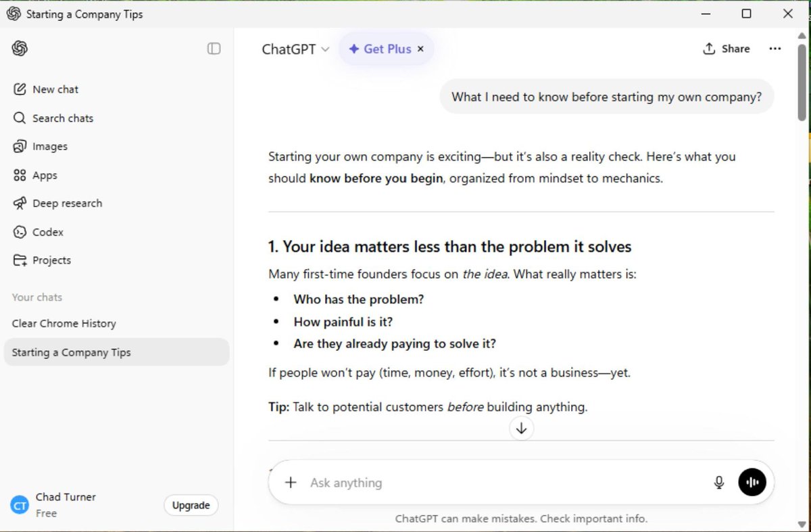Image resolution: width=811 pixels, height=532 pixels.
Task: Click the bullet "Who has the problem?"
Action: point(359,299)
